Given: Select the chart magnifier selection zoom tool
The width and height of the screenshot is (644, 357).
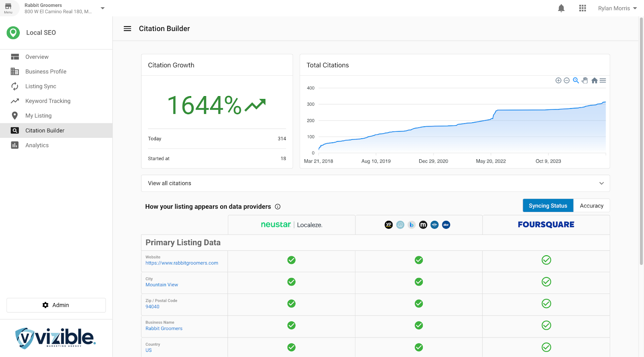Looking at the screenshot, I should [576, 80].
